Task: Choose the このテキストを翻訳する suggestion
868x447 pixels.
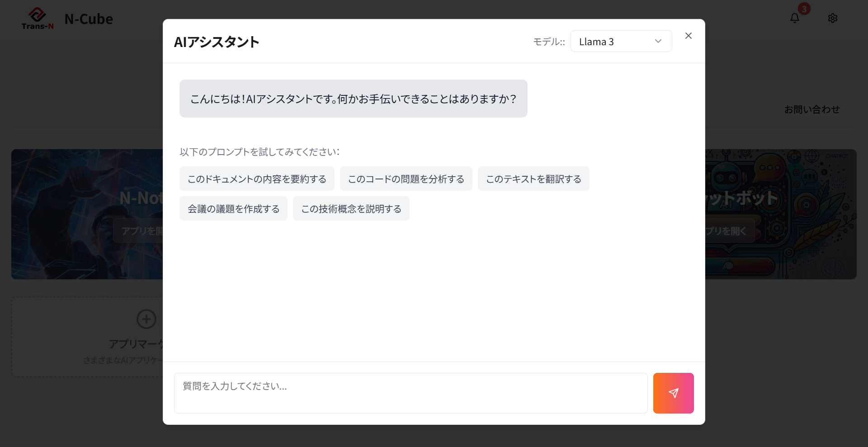Action: click(533, 179)
